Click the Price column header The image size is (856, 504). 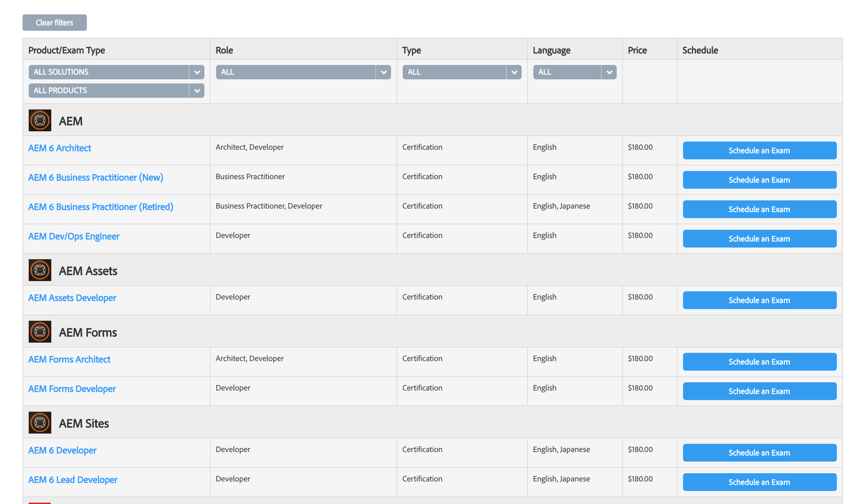tap(637, 50)
